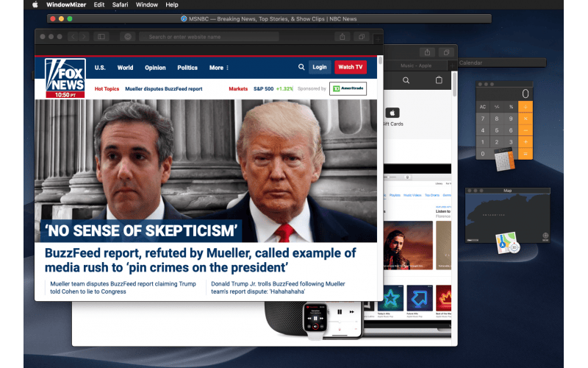
Task: Open the Window menu
Action: pos(146,4)
